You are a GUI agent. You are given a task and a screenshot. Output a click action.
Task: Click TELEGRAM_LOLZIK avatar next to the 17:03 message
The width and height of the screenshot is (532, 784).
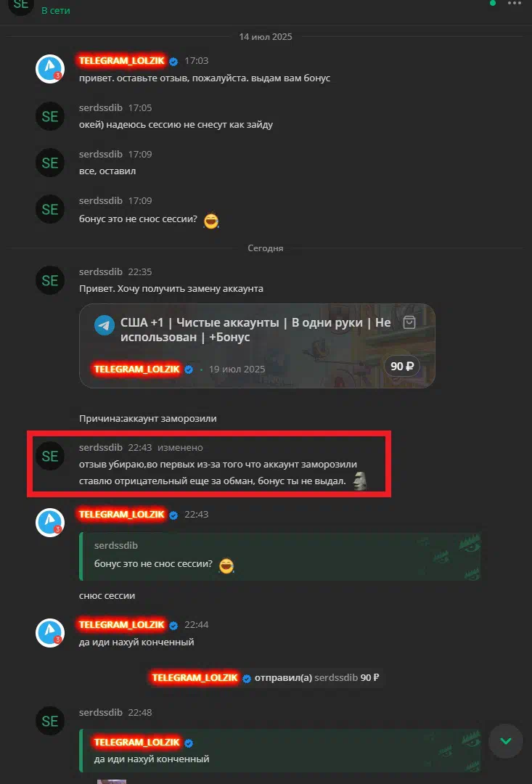[50, 69]
